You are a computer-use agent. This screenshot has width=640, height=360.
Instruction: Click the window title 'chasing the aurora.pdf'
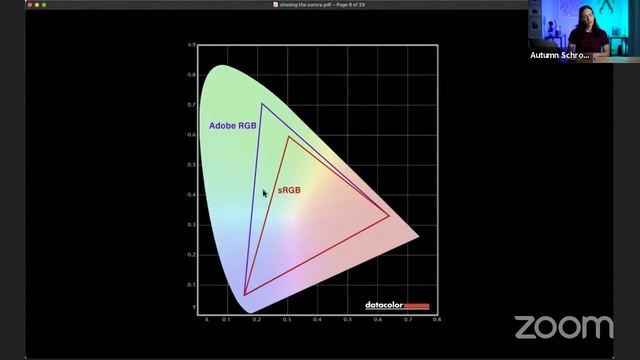pos(305,4)
